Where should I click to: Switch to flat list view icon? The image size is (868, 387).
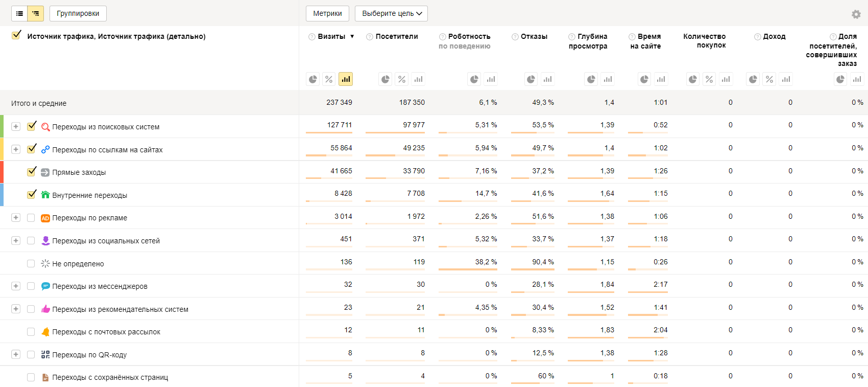(x=19, y=13)
